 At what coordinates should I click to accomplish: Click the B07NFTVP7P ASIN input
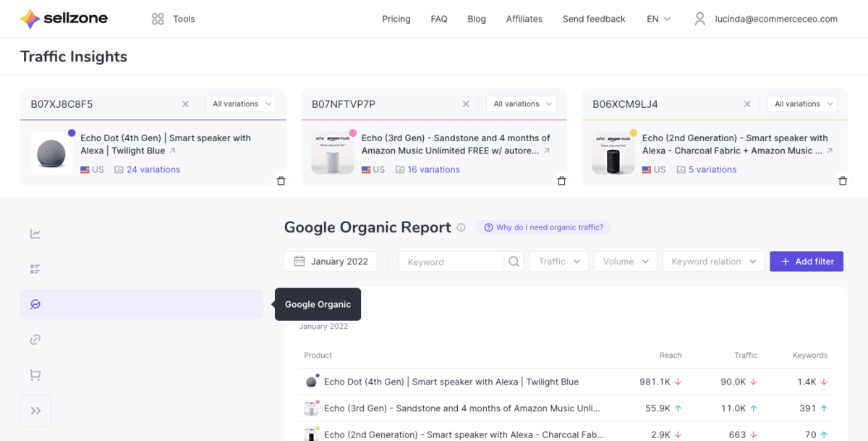point(383,104)
